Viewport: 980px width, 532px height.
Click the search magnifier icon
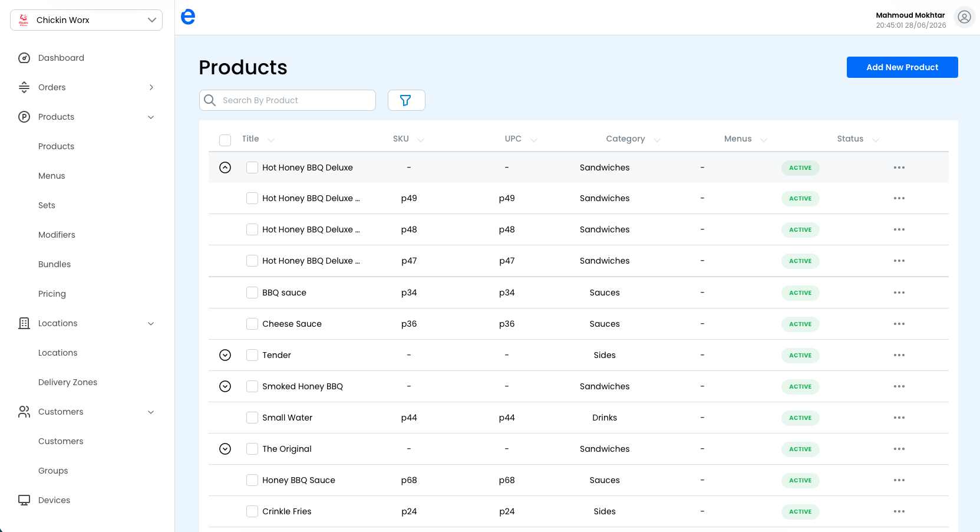tap(210, 100)
